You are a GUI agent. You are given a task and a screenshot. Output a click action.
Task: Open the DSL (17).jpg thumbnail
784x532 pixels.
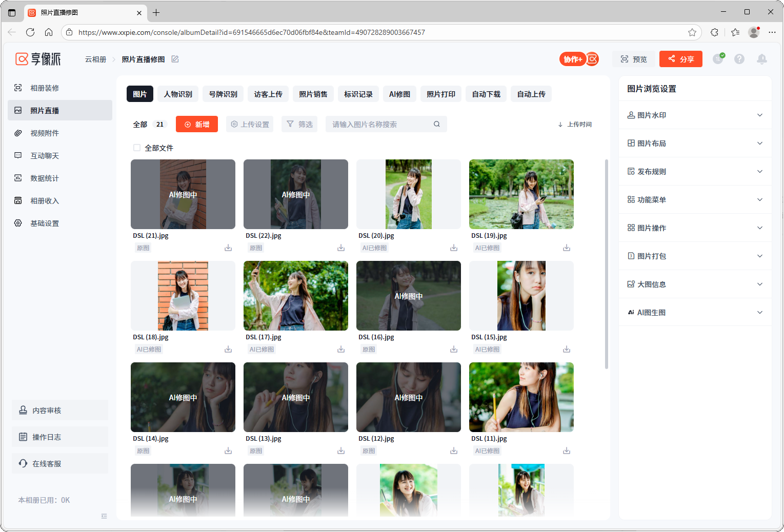point(296,296)
